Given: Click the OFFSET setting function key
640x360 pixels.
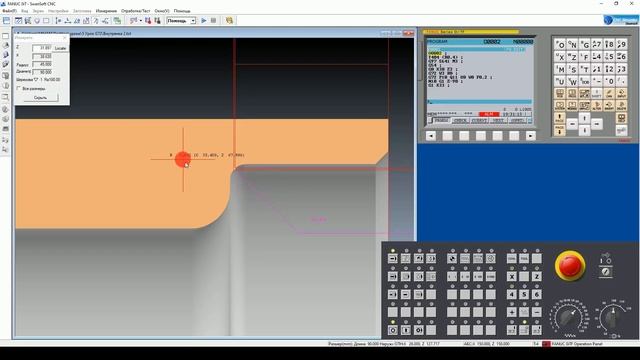Looking at the screenshot, I should coord(585,93).
